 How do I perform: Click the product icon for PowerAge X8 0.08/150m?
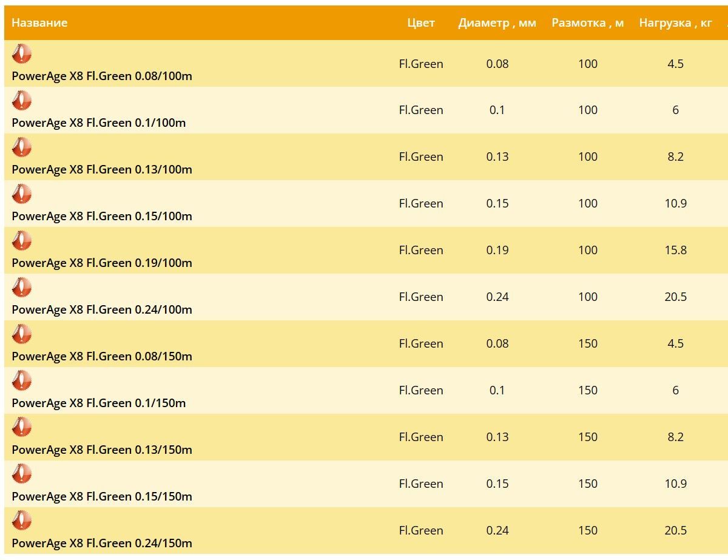click(x=22, y=334)
